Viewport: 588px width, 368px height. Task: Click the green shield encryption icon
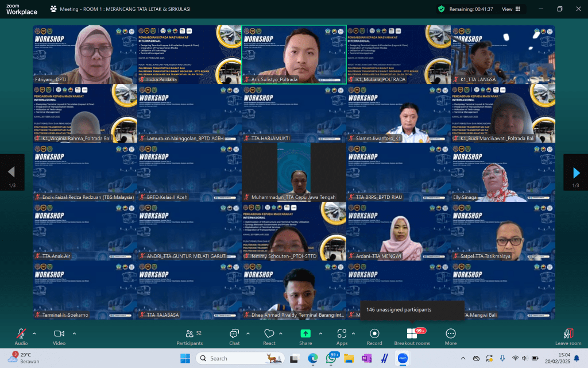(441, 9)
